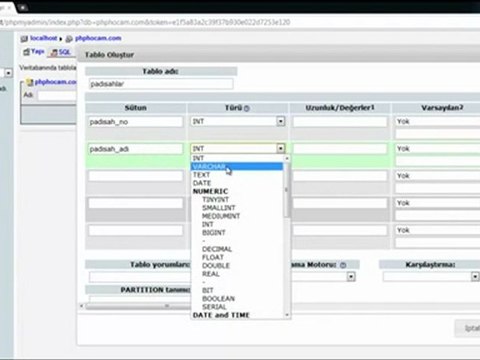This screenshot has height=360, width=480.
Task: Click the Türü help icon
Action: (x=247, y=108)
